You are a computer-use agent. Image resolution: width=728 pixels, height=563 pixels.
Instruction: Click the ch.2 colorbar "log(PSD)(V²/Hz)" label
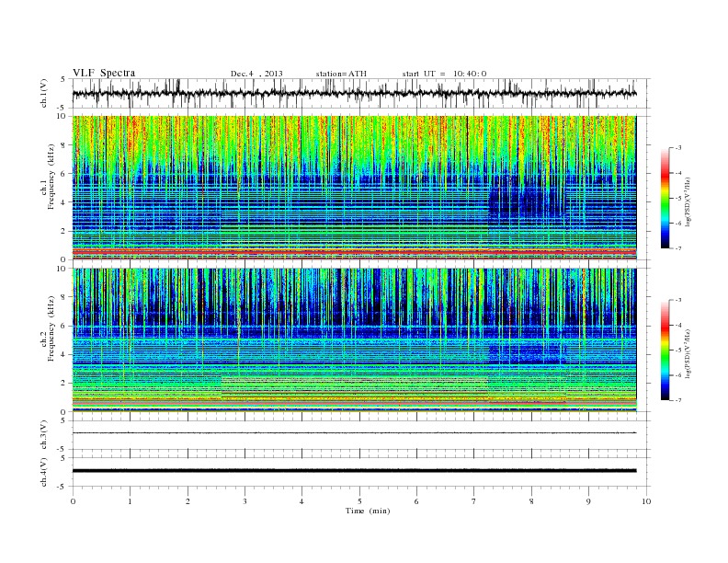tap(688, 353)
